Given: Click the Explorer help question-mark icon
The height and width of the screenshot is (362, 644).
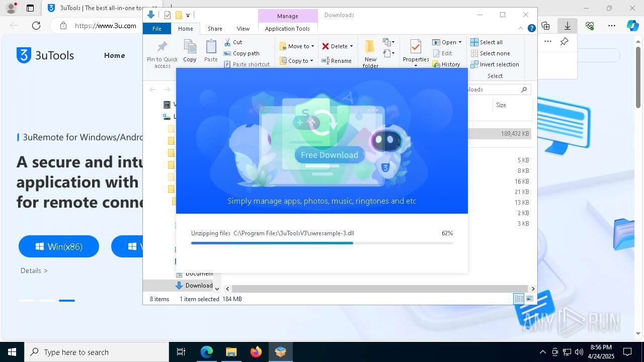Looking at the screenshot, I should 531,28.
